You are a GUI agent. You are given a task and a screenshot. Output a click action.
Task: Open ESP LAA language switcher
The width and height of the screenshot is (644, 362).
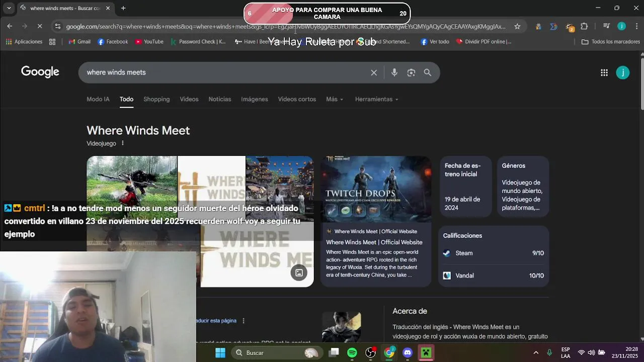[x=566, y=352]
